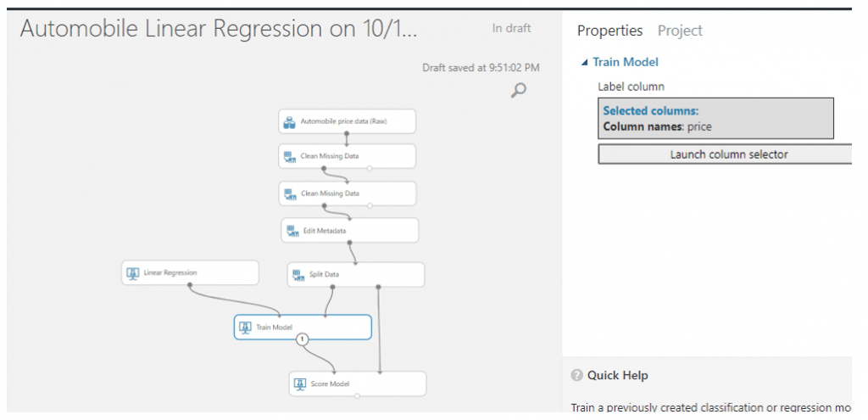This screenshot has width=868, height=420.
Task: Click the Train Model output port numbered 1
Action: pyautogui.click(x=302, y=339)
